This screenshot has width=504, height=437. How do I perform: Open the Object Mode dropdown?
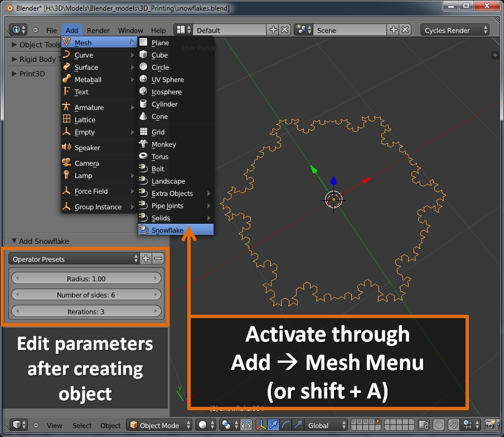tap(159, 425)
